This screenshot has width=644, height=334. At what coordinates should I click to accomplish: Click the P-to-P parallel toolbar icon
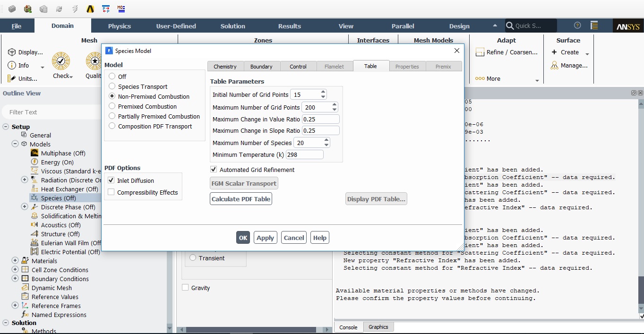[x=105, y=9]
